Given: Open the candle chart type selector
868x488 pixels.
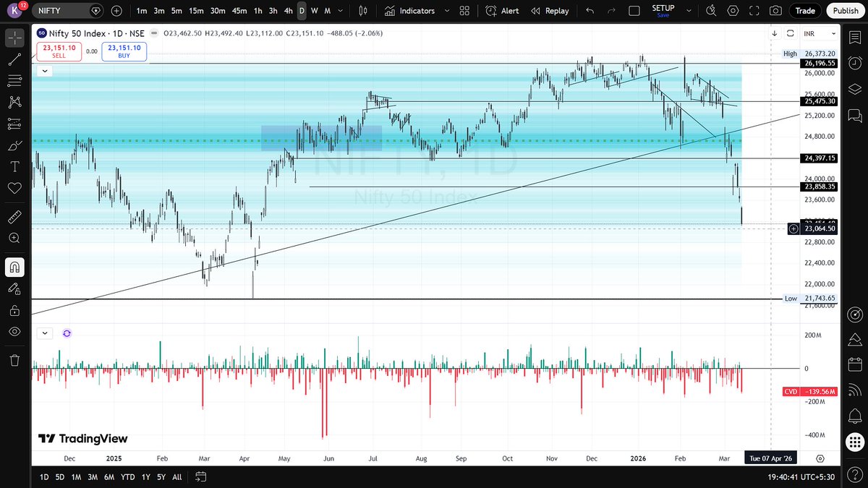Looking at the screenshot, I should 364,11.
